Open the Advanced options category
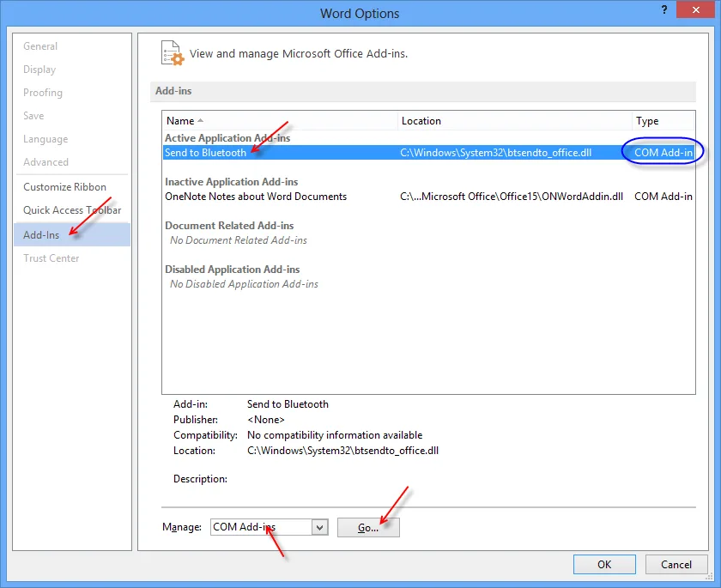 [45, 162]
